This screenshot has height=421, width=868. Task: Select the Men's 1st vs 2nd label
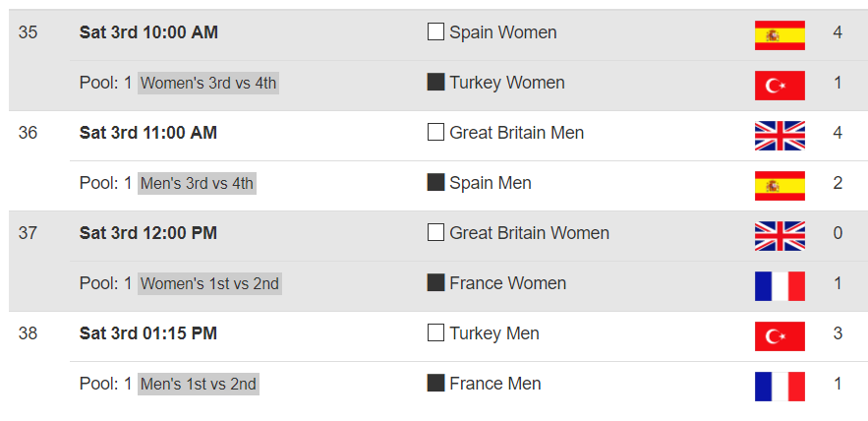(198, 385)
